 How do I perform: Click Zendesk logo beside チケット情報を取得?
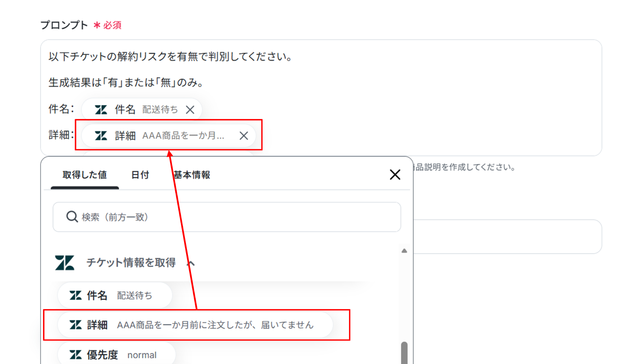tap(65, 263)
